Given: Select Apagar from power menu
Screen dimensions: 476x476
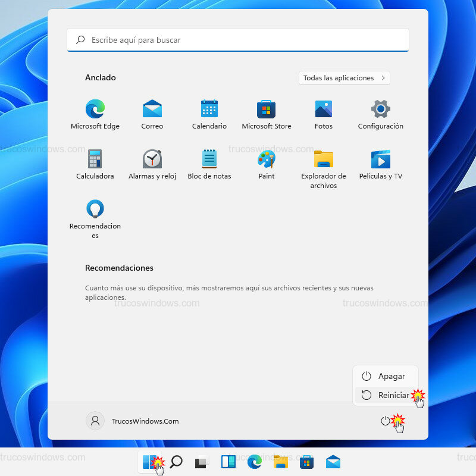Looking at the screenshot, I should pos(385,377).
